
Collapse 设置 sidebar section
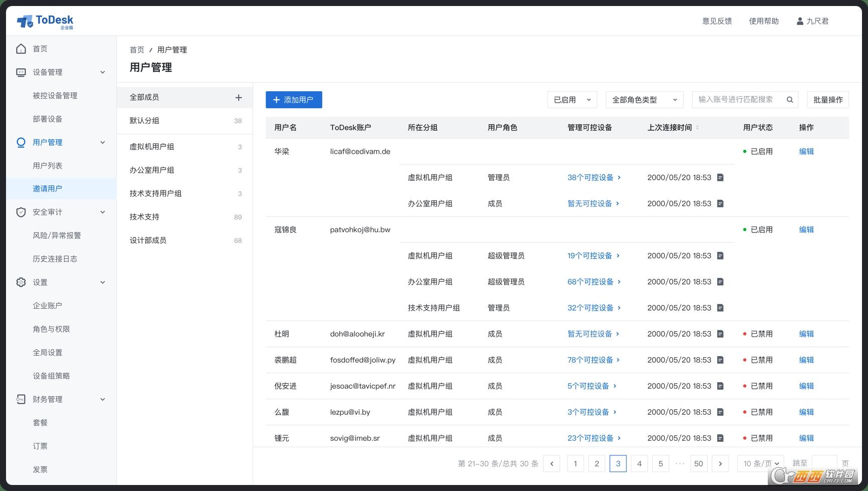pos(102,282)
